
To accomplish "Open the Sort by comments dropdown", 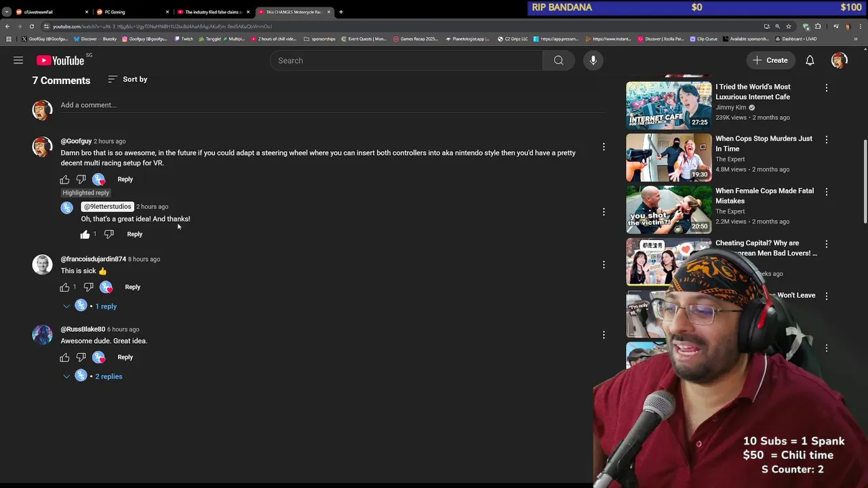I will [127, 79].
